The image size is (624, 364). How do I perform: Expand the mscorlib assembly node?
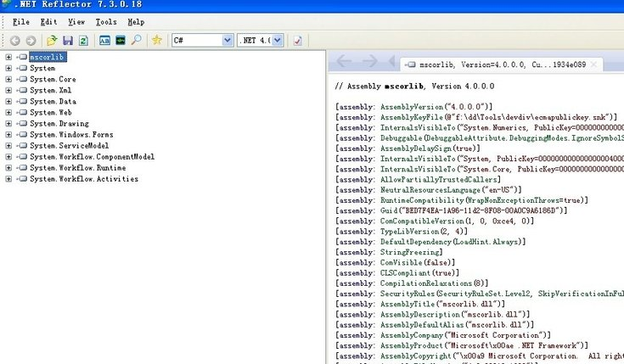coord(8,57)
